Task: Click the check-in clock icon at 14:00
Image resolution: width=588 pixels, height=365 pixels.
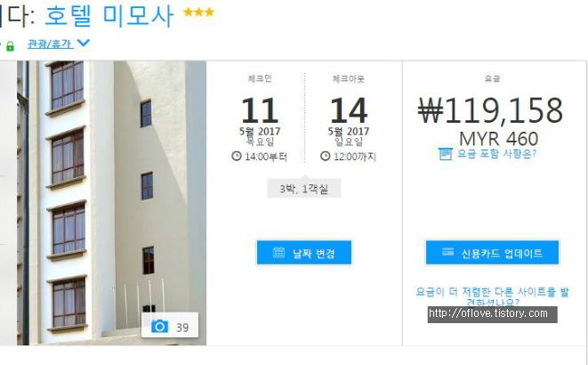Action: pos(237,156)
